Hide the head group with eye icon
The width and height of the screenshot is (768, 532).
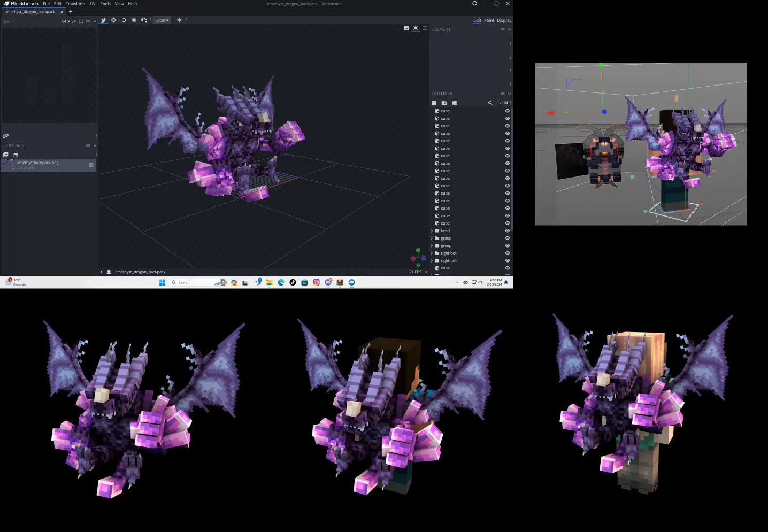(507, 231)
